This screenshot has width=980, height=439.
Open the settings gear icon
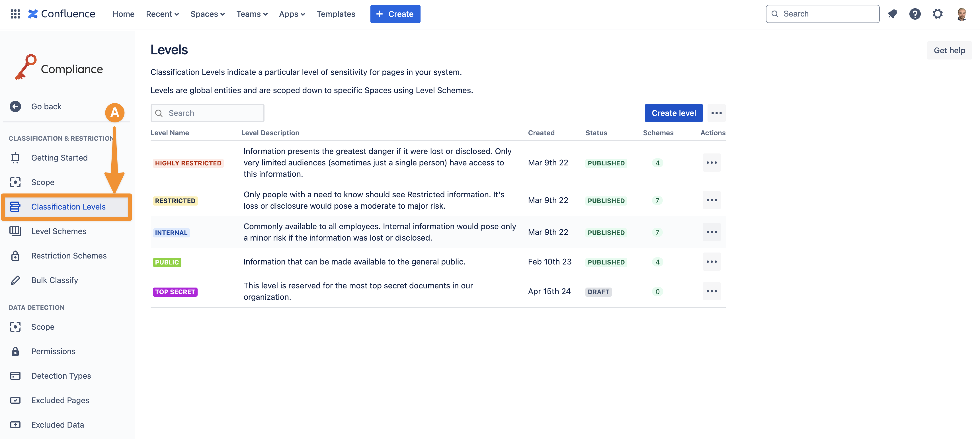click(x=937, y=14)
